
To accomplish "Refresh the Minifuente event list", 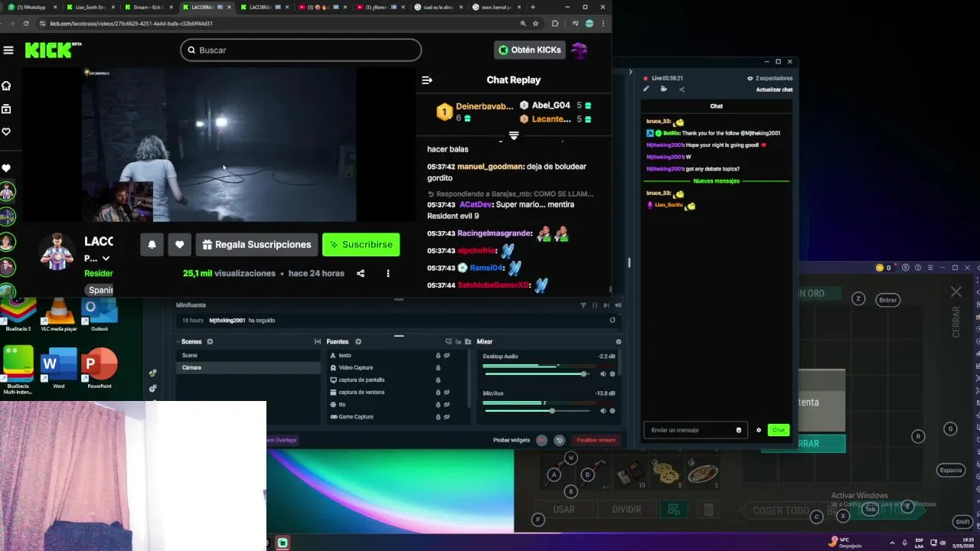I will point(612,320).
